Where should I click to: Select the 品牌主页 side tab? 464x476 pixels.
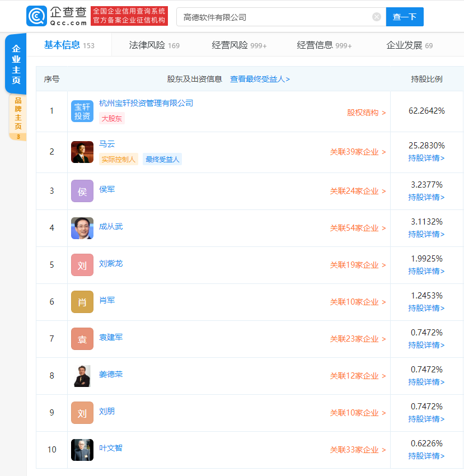(x=18, y=117)
